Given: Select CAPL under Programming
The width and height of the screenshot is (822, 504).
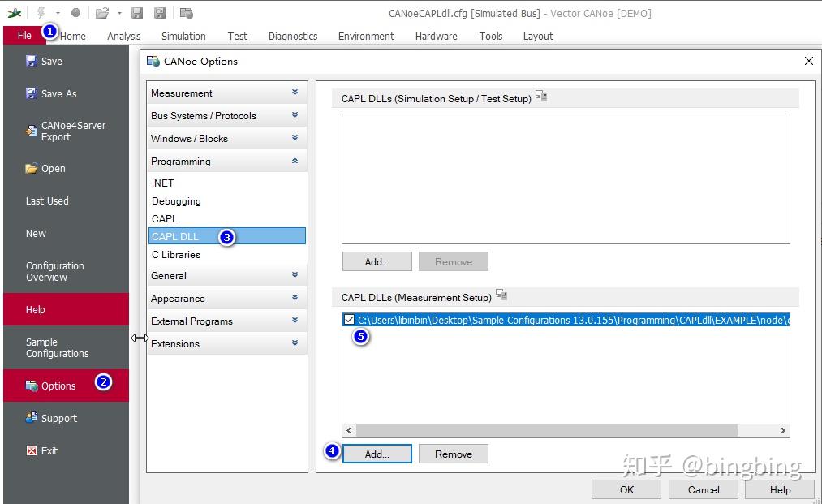Looking at the screenshot, I should pyautogui.click(x=165, y=218).
